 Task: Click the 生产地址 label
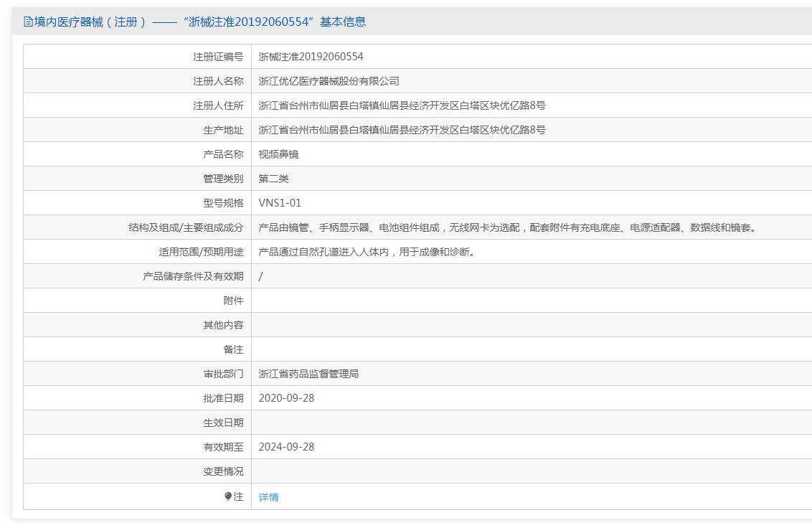[223, 129]
